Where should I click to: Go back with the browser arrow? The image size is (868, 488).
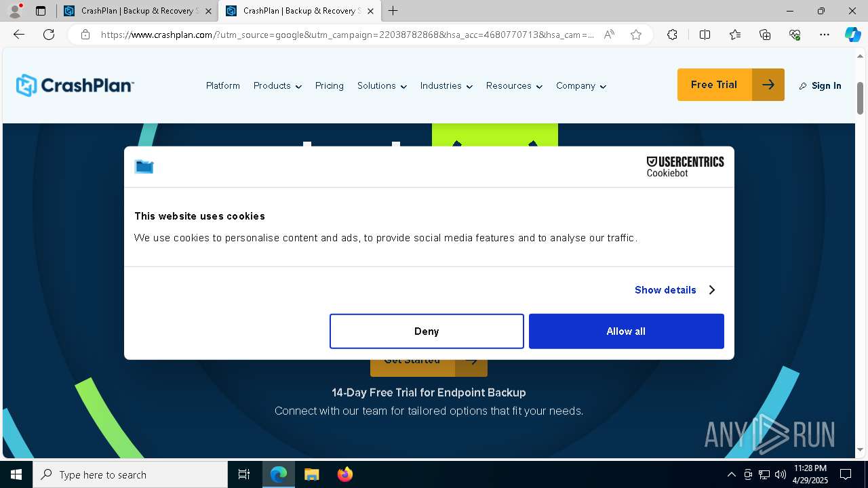tap(19, 35)
